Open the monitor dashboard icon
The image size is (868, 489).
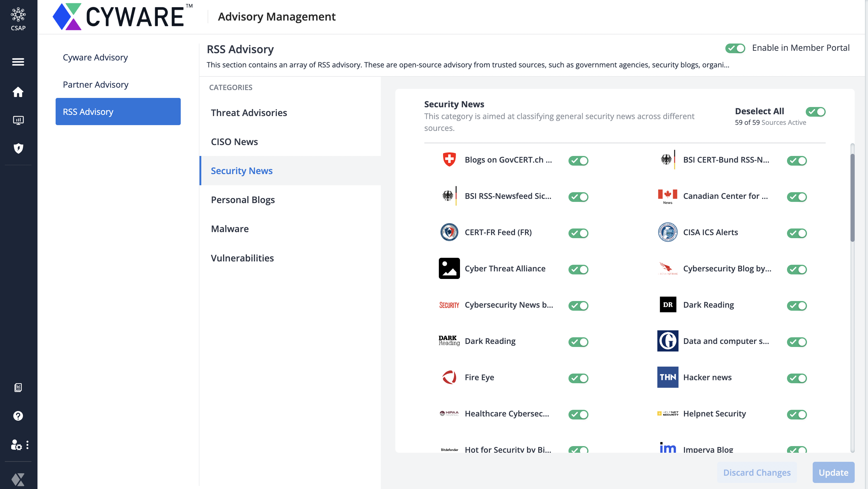(x=18, y=120)
